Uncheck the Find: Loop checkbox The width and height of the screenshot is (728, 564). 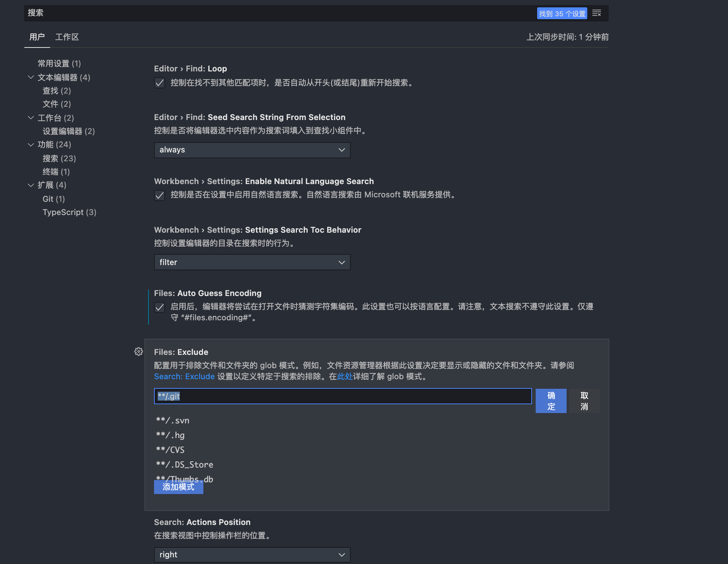point(160,83)
